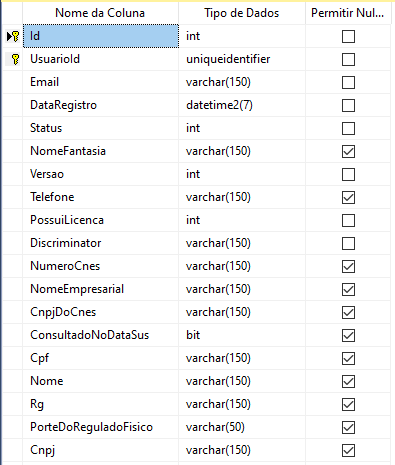Click the Nome da Coluna header

[x=100, y=13]
